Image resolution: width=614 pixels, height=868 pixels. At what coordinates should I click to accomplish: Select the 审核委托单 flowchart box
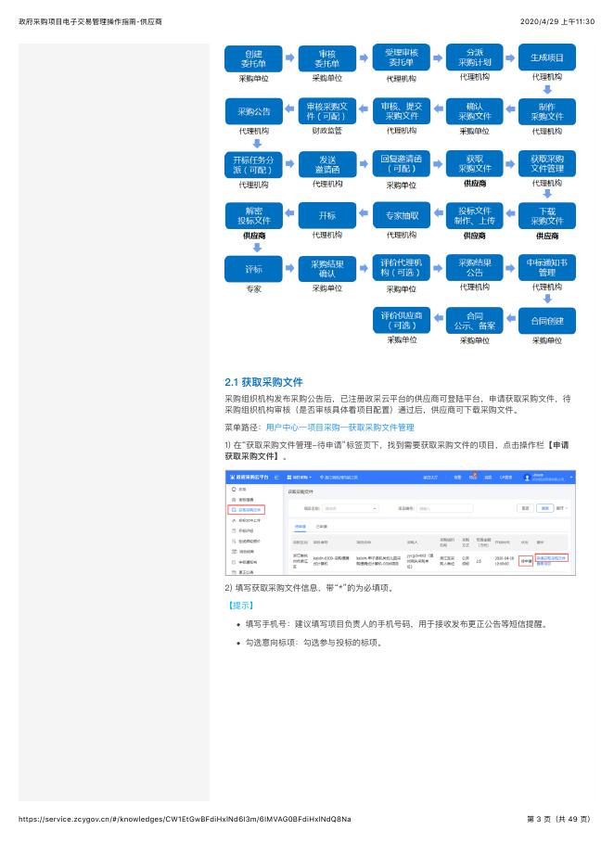(326, 58)
